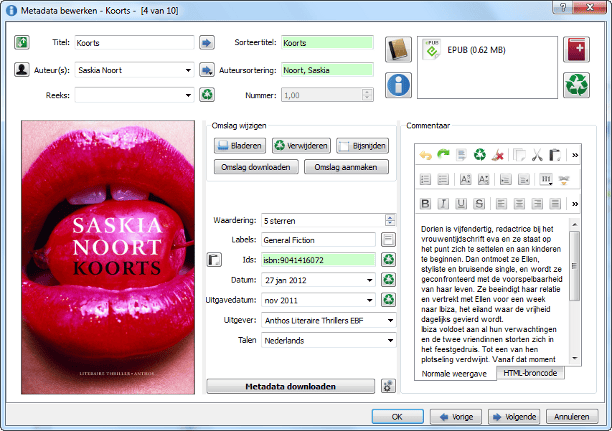Click the blue info set-metadata-from-format icon
The image size is (612, 431).
[x=398, y=85]
